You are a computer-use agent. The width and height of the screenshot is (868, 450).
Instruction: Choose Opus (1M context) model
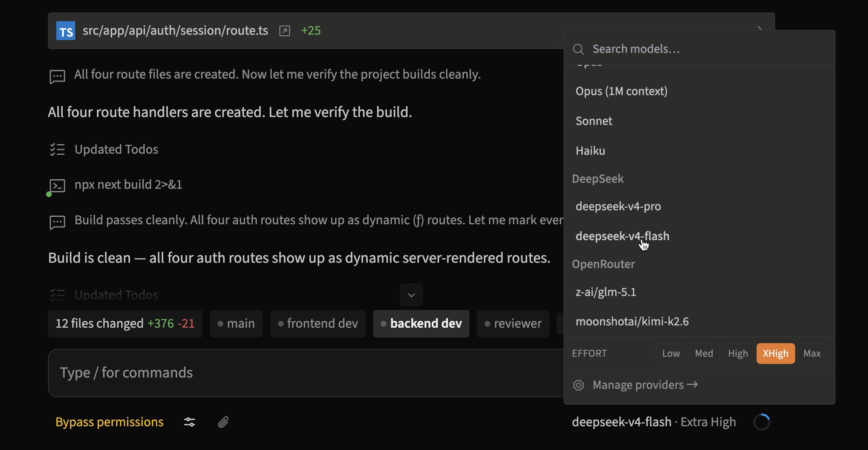699,91
